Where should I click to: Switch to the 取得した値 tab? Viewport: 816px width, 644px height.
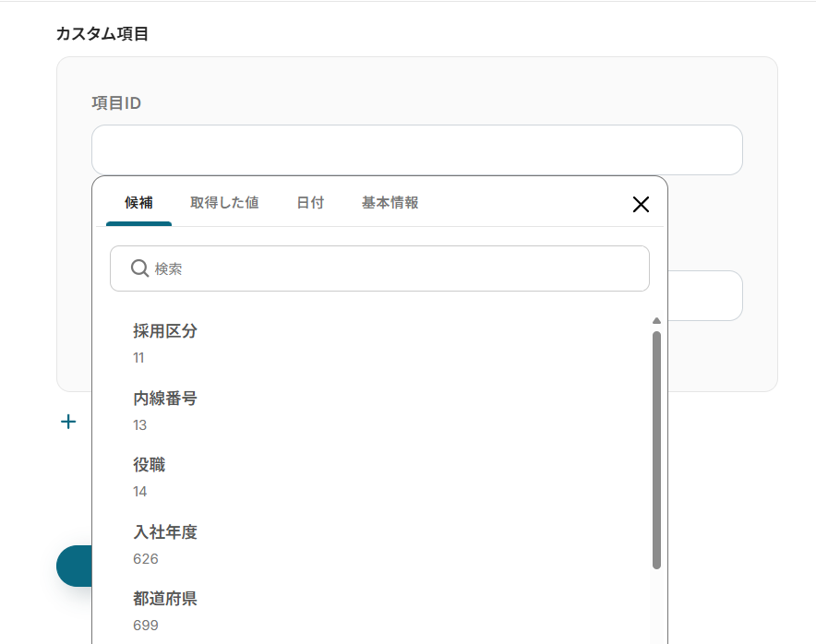(224, 203)
